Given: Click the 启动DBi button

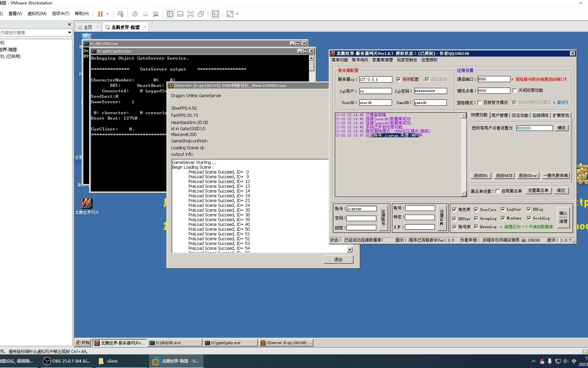Looking at the screenshot, I should [x=481, y=175].
